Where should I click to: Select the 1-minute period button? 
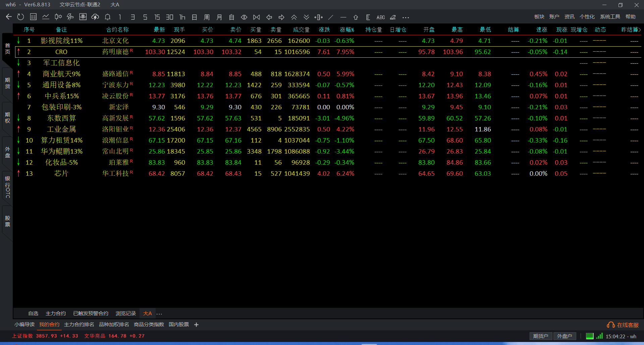coord(120,17)
